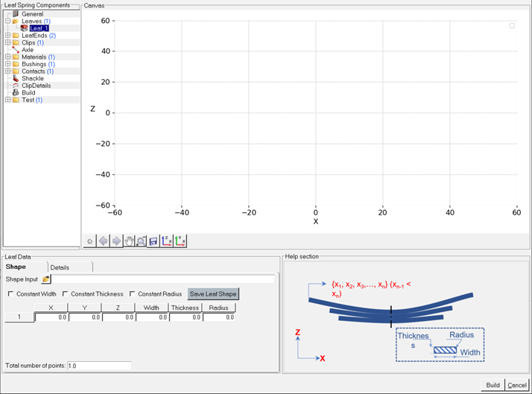The width and height of the screenshot is (532, 394).
Task: Click the Cancel button
Action: coord(516,385)
